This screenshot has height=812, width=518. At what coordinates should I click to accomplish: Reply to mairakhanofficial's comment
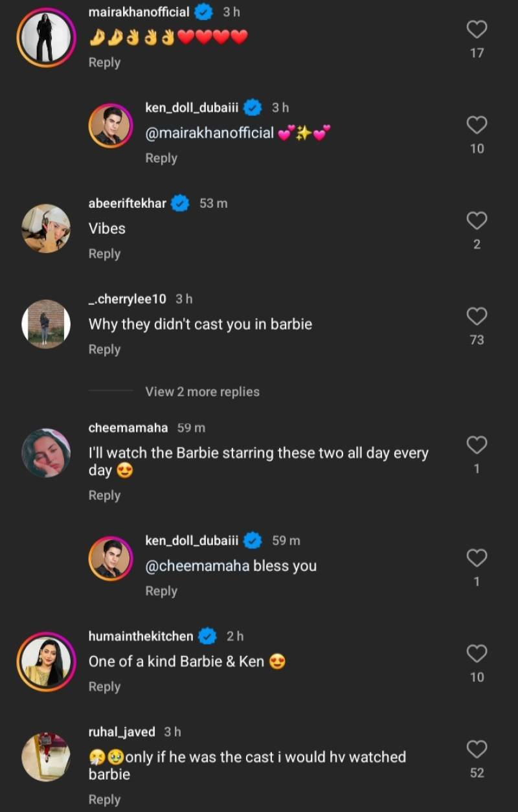click(x=104, y=63)
